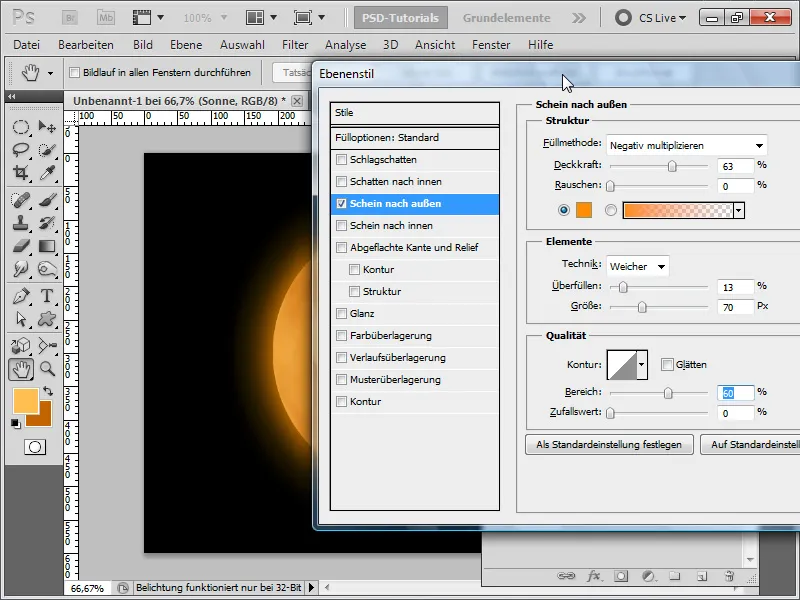Select the Crop tool
This screenshot has width=800, height=600.
click(x=20, y=173)
